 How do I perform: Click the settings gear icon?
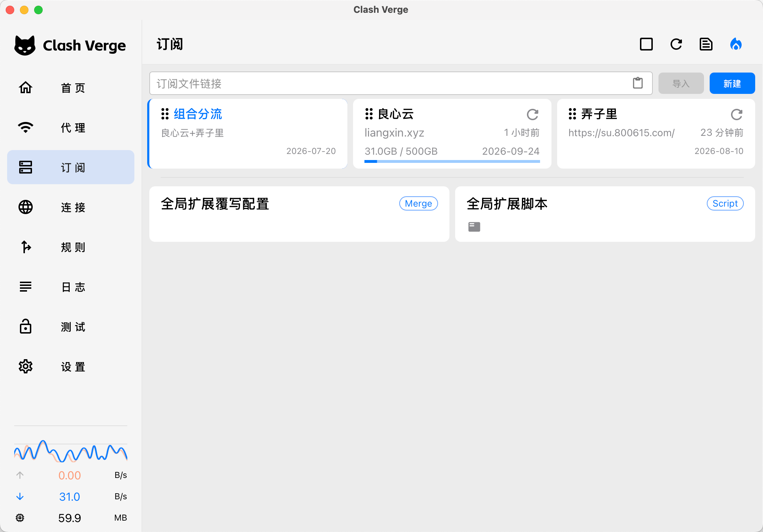[26, 366]
